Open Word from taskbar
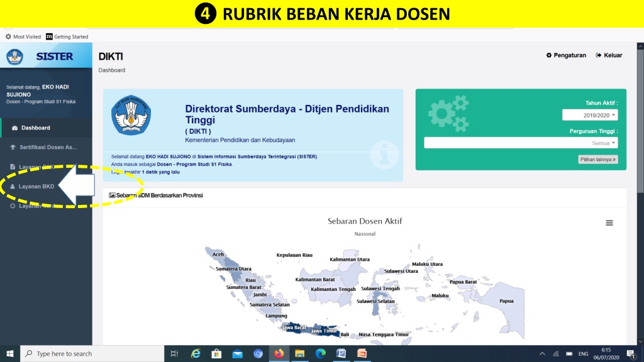The width and height of the screenshot is (644, 362). pyautogui.click(x=341, y=353)
